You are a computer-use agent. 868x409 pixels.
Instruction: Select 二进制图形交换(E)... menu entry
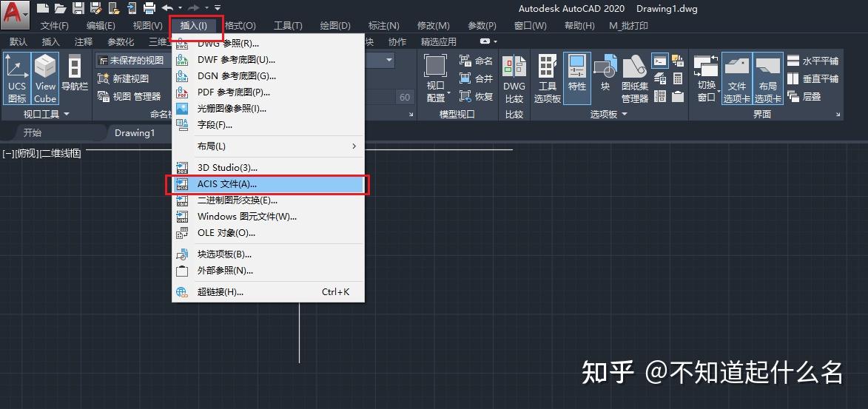click(x=268, y=200)
